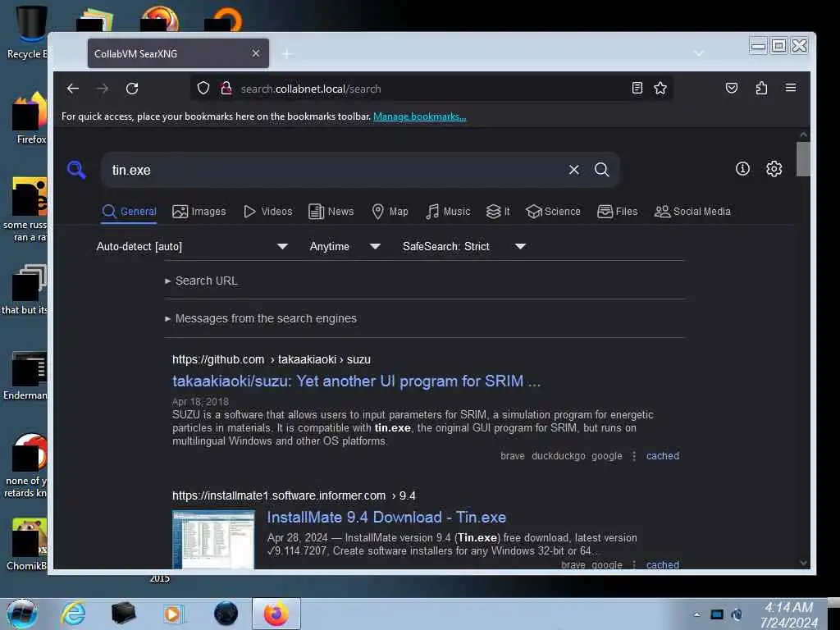
Task: Launch Internet Explorer from the taskbar
Action: [73, 614]
